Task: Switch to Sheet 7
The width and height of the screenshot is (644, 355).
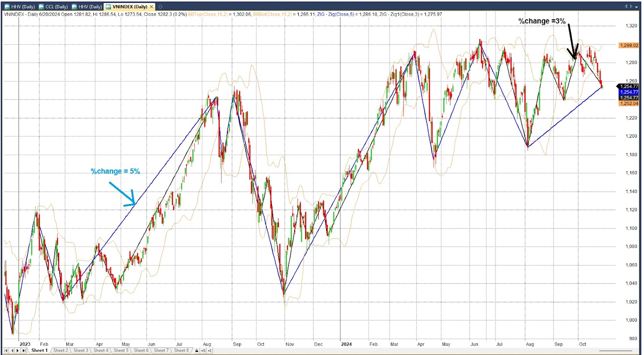Action: coord(161,351)
